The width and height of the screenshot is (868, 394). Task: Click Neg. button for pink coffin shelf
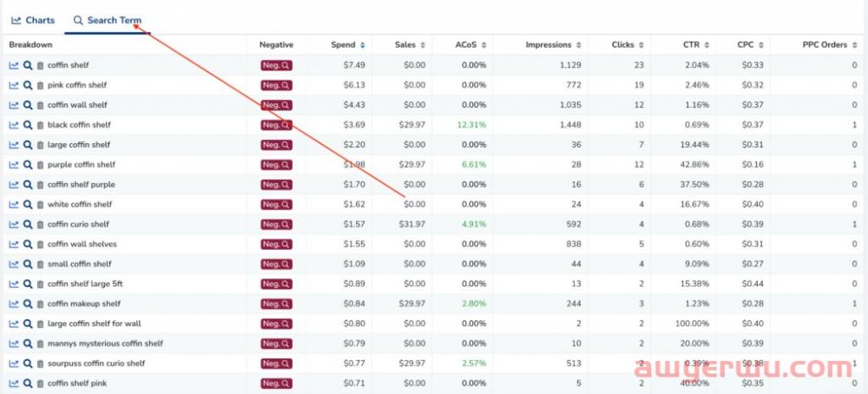276,85
